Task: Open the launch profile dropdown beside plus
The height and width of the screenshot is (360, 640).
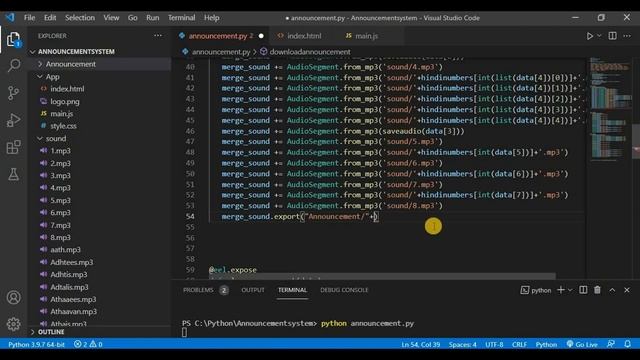Action: click(570, 290)
